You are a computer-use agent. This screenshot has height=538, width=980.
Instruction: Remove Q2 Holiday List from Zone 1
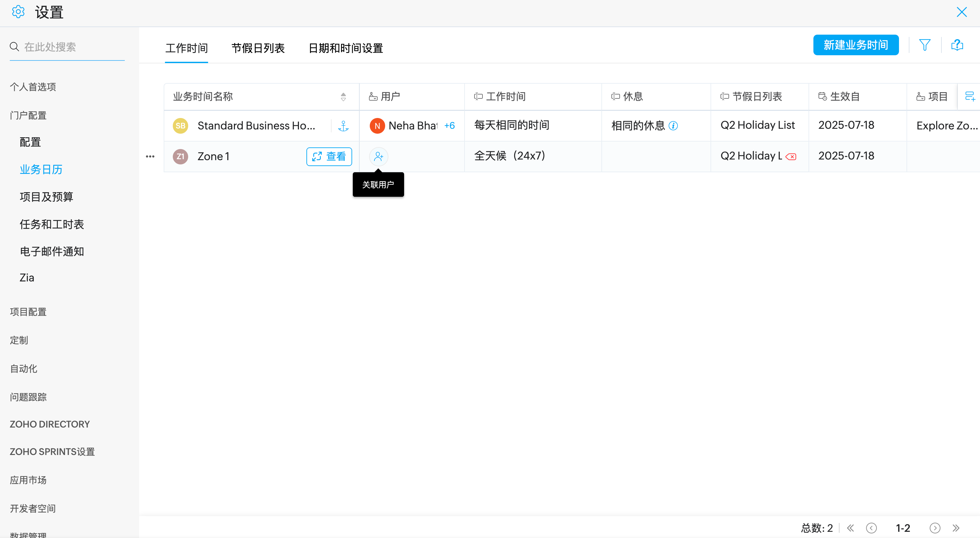(791, 157)
